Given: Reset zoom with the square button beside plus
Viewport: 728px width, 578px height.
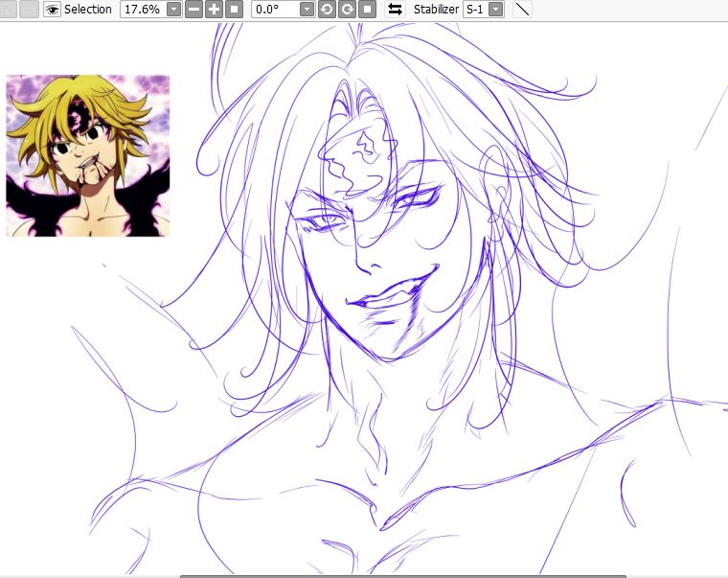Looking at the screenshot, I should tap(234, 10).
